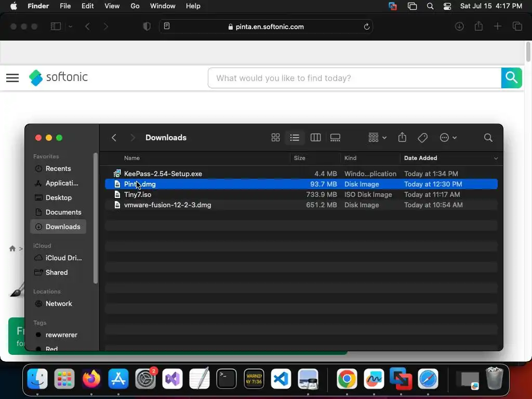Screen dimensions: 532x399
Task: Open the File menu
Action: (65, 6)
